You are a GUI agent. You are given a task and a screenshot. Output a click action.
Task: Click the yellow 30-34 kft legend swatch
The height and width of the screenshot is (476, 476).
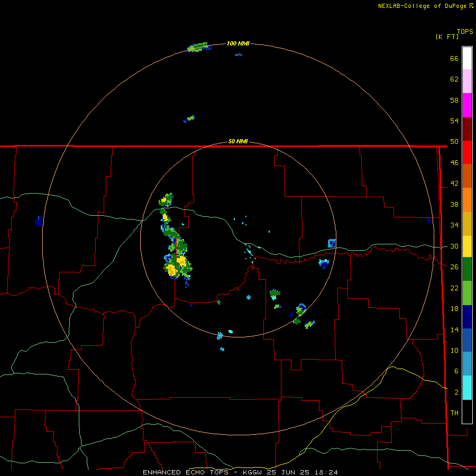coord(467,246)
